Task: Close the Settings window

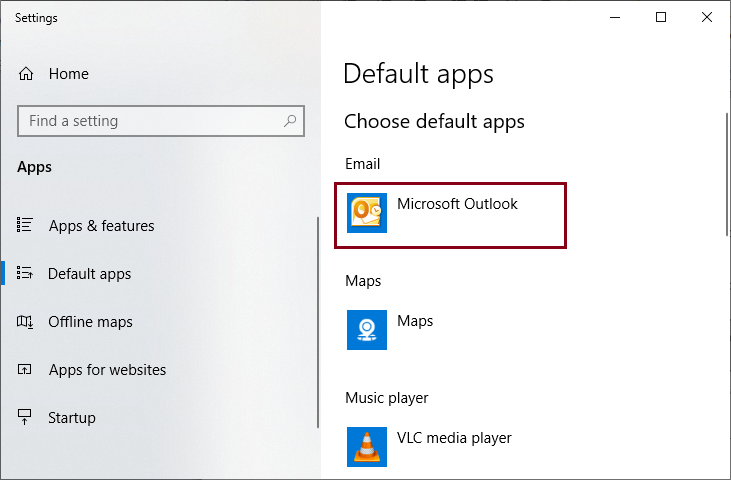Action: pos(707,17)
